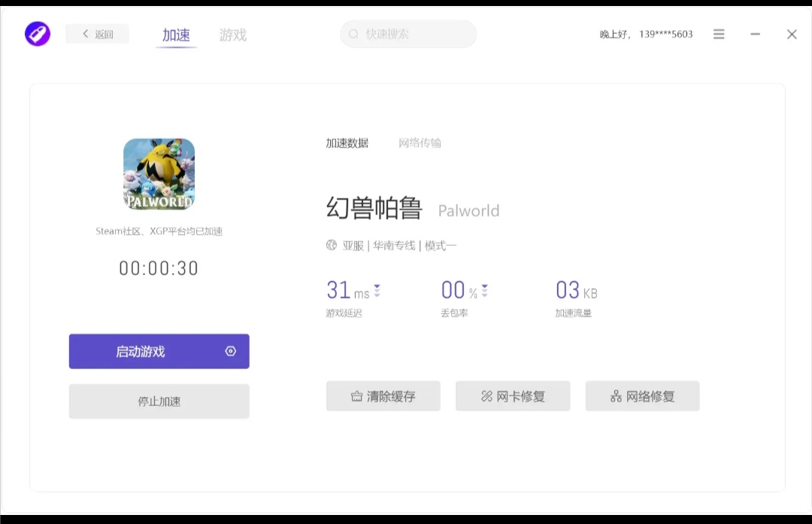The image size is (812, 524).
Task: Open the 网络传输 tab
Action: tap(420, 143)
